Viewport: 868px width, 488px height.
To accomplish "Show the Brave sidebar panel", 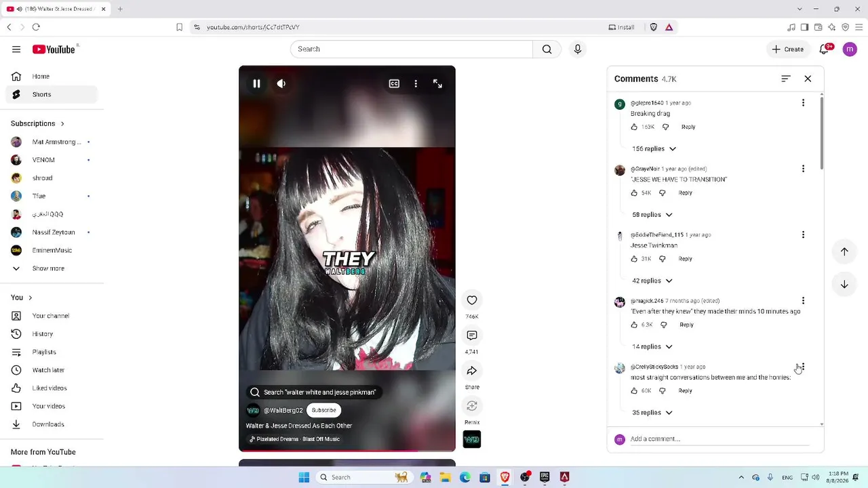I will tap(804, 27).
